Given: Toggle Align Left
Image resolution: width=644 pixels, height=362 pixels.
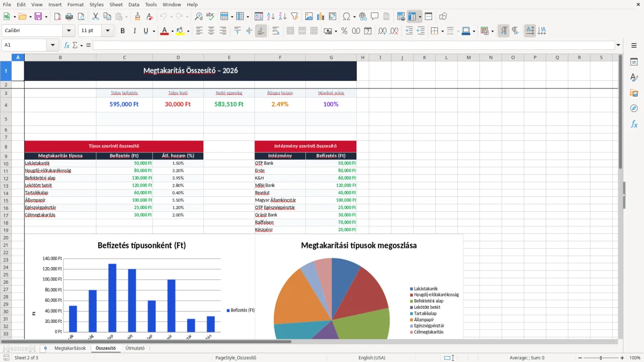Looking at the screenshot, I should (x=200, y=31).
